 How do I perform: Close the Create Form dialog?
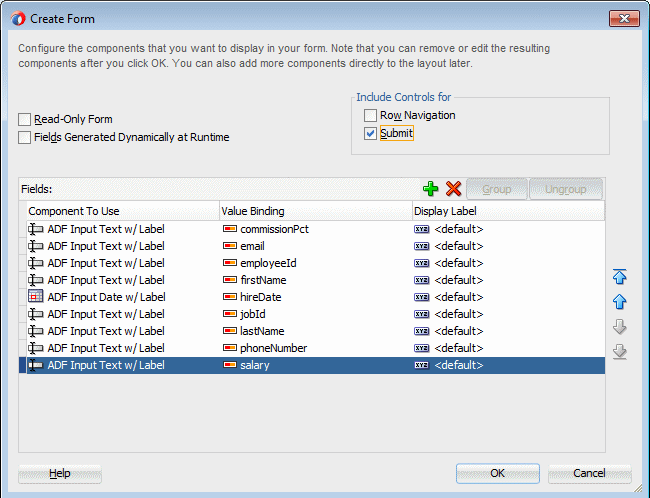(624, 19)
